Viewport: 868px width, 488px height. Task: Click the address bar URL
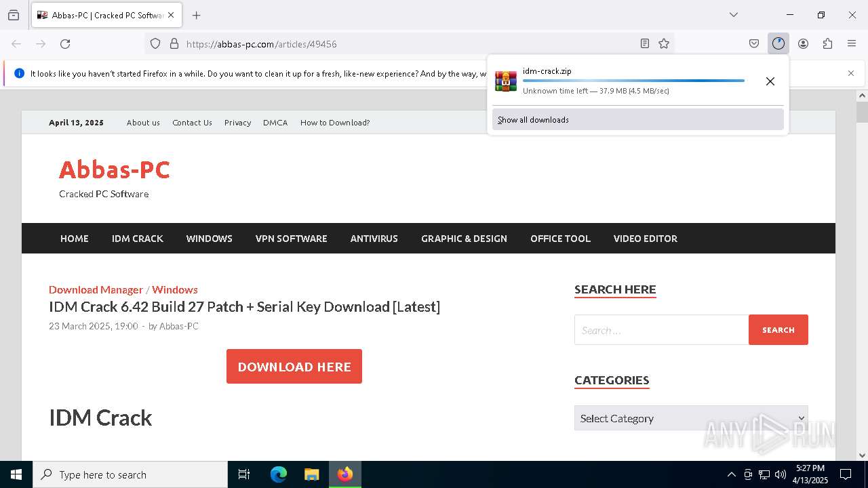[261, 44]
